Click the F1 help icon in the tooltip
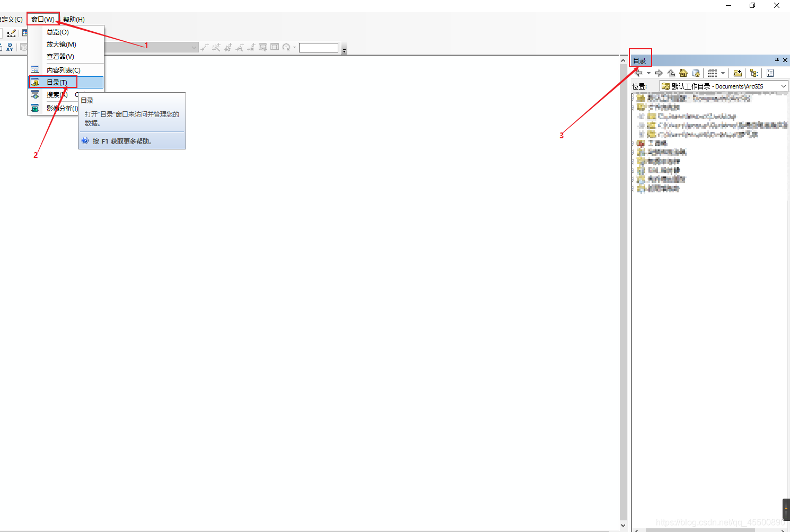The height and width of the screenshot is (532, 790). click(85, 141)
